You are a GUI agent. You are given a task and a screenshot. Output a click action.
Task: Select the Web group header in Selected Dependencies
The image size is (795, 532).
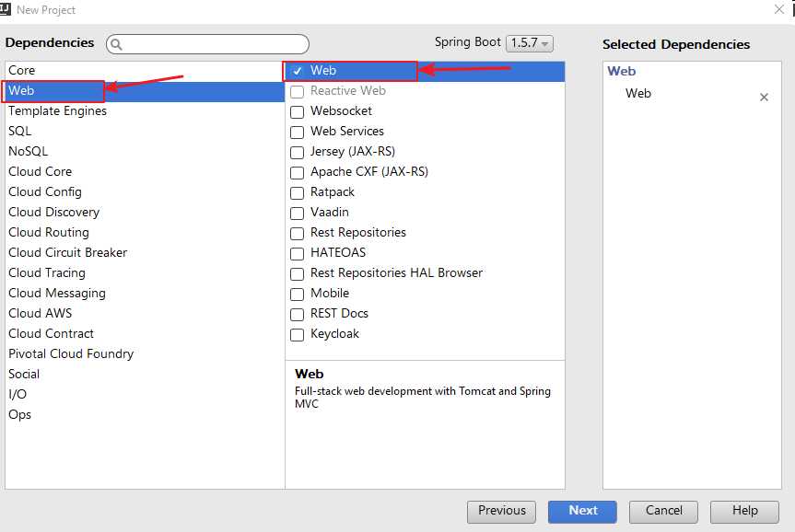[622, 71]
